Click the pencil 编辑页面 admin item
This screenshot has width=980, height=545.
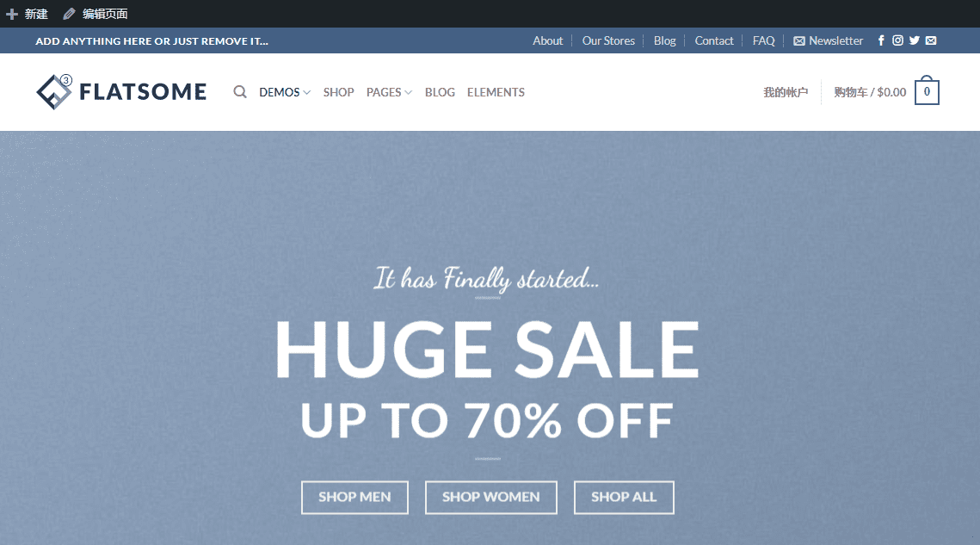pos(96,14)
